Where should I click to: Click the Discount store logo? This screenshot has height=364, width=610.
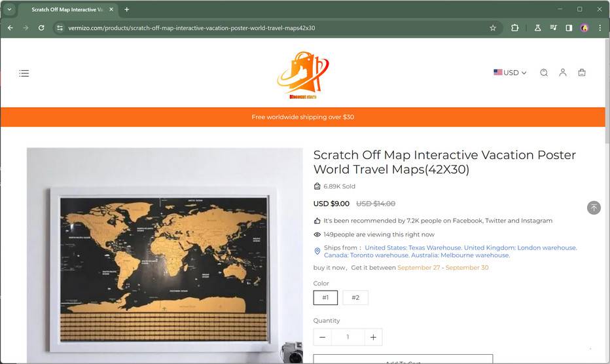point(302,75)
